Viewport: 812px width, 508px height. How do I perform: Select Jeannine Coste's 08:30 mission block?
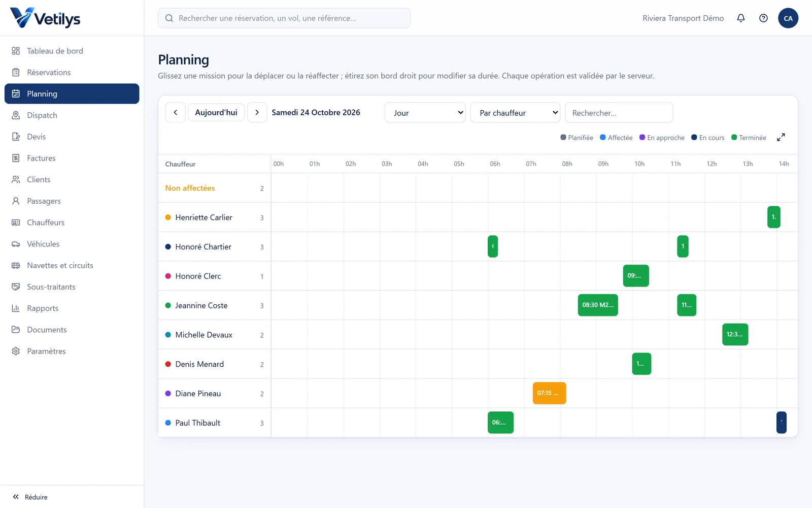click(x=598, y=305)
